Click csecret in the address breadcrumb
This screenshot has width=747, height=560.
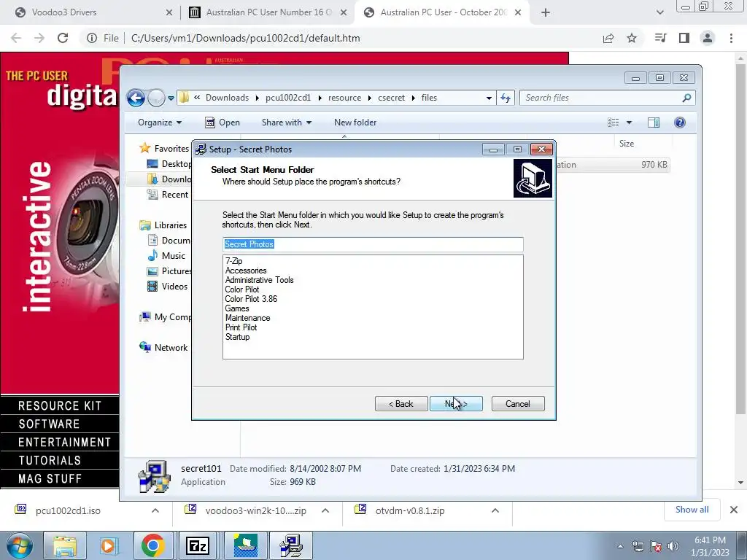pyautogui.click(x=391, y=98)
